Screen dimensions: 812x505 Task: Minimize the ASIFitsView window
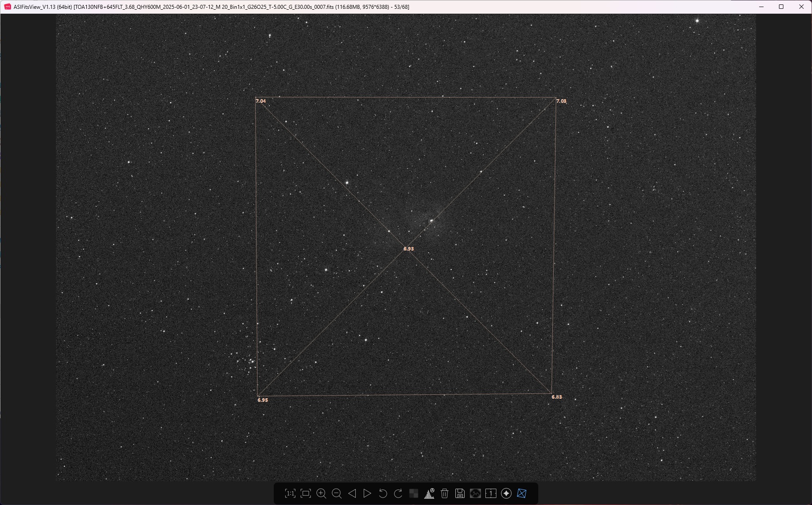pos(761,7)
